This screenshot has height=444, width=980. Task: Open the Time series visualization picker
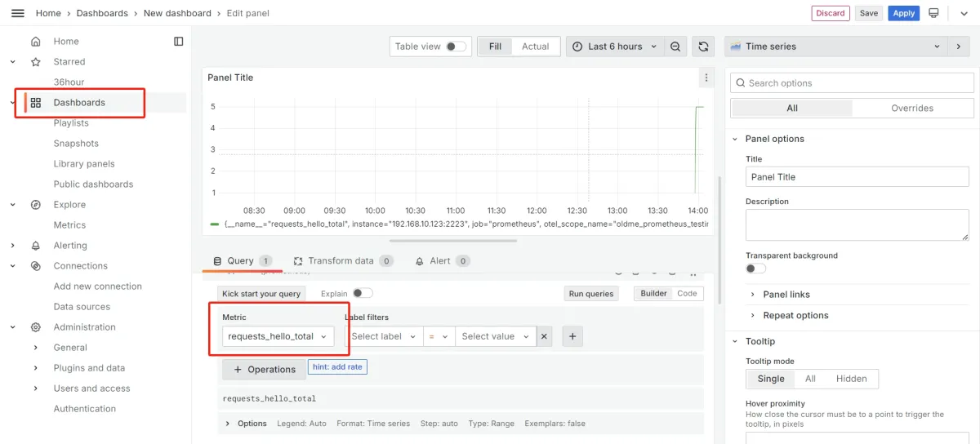837,47
